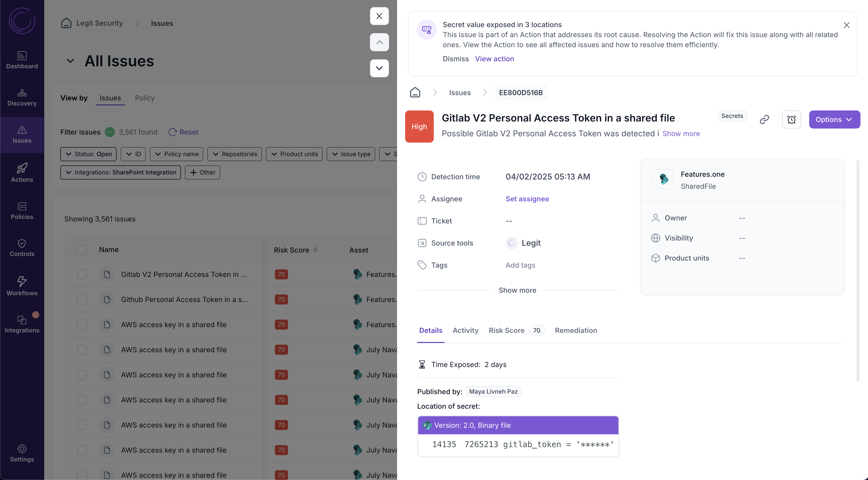Click the detail panel vertical scrollbar
This screenshot has width=868, height=480.
click(x=857, y=270)
